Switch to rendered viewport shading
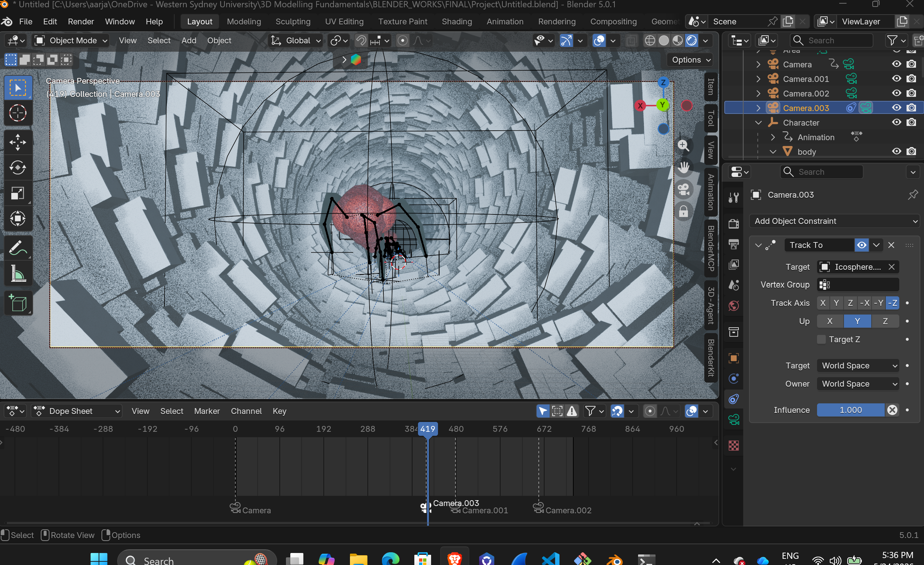The image size is (924, 565). point(692,40)
